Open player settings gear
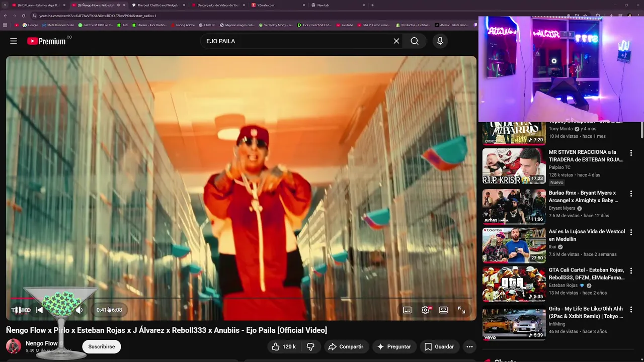Image resolution: width=644 pixels, height=362 pixels. pos(426,310)
